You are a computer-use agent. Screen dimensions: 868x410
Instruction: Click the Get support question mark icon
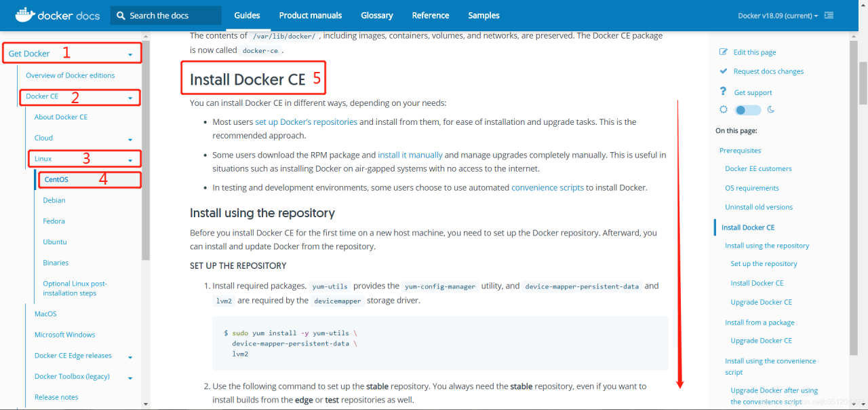724,91
